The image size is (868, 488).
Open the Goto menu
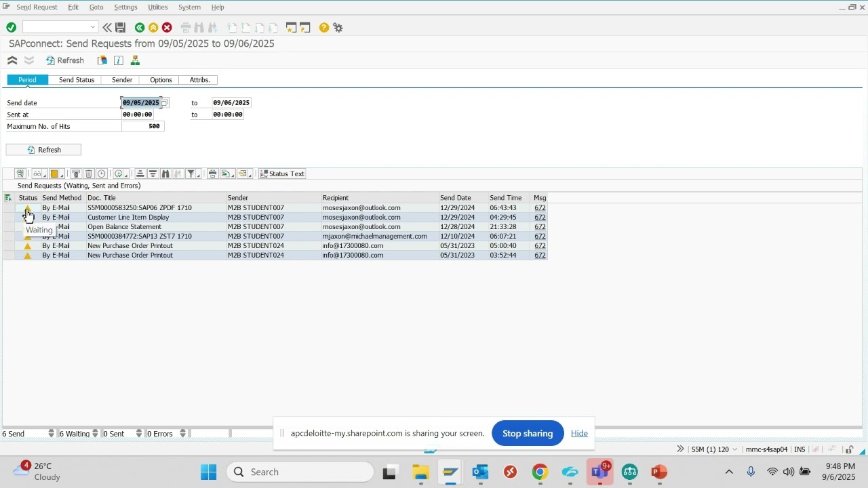[96, 7]
